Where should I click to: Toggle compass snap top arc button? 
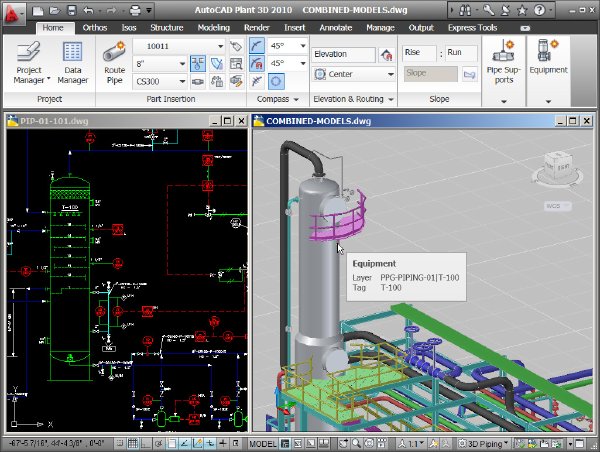point(257,46)
